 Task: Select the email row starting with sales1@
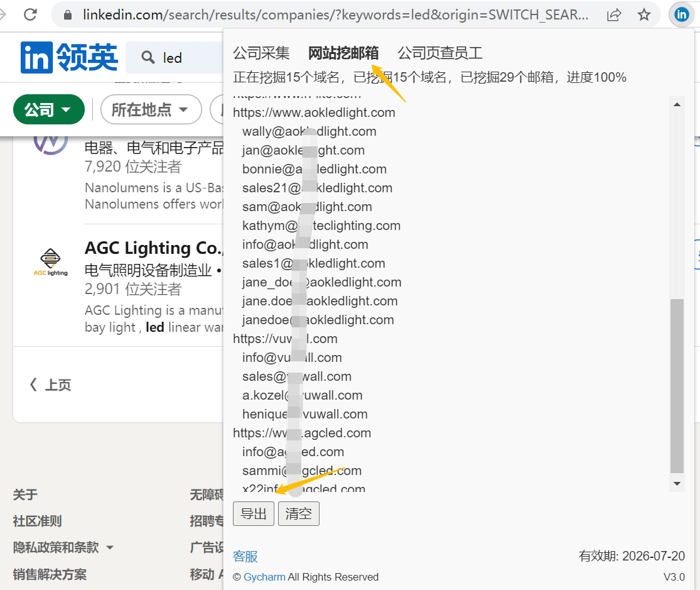(314, 263)
